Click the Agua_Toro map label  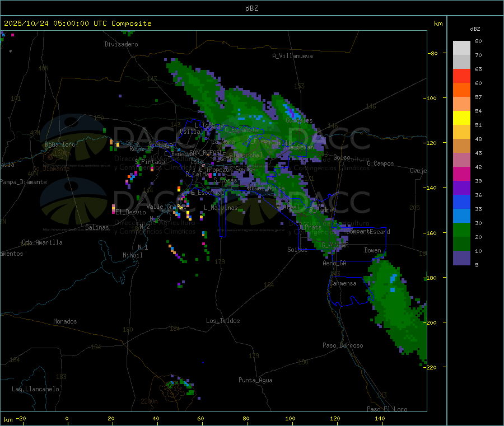pos(60,144)
